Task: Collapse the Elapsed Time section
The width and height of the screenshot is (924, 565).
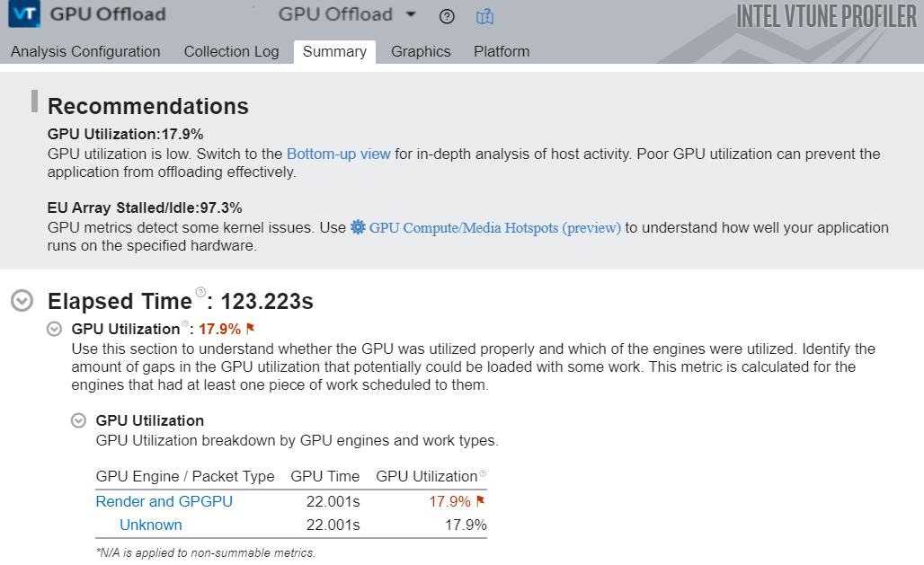Action: coord(22,301)
